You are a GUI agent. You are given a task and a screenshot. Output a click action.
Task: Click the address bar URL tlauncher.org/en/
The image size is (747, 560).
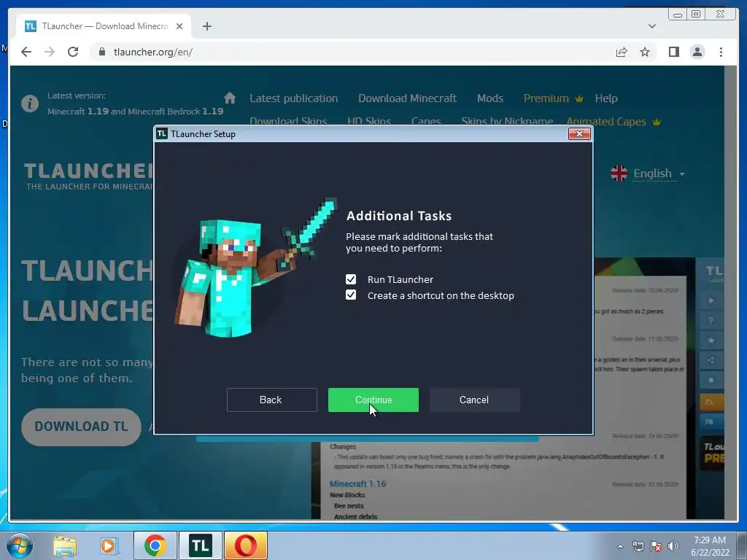pos(153,52)
